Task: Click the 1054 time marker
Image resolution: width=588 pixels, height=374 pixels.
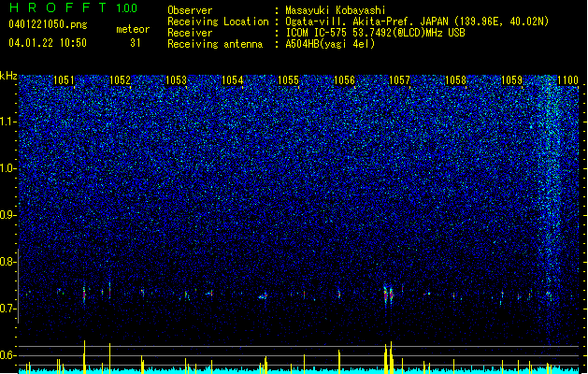Action: click(232, 80)
